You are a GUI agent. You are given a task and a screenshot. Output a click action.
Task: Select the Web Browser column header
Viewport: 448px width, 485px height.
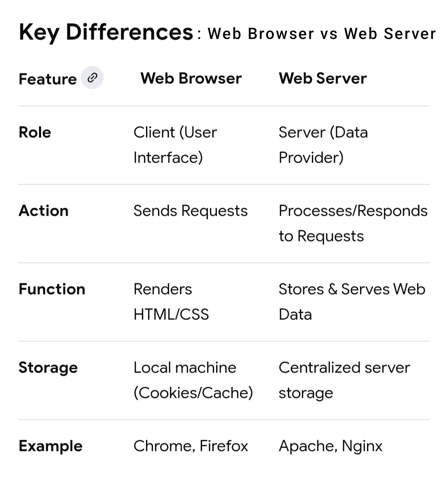click(x=191, y=78)
